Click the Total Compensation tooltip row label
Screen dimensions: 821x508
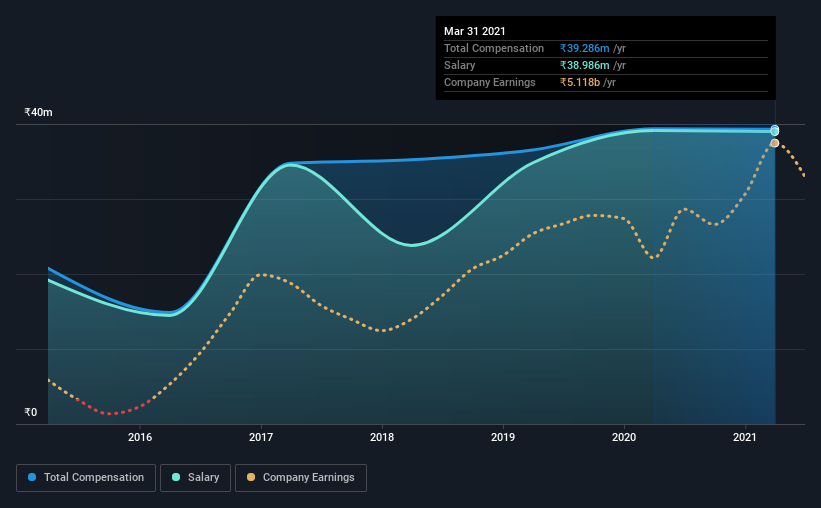click(494, 48)
